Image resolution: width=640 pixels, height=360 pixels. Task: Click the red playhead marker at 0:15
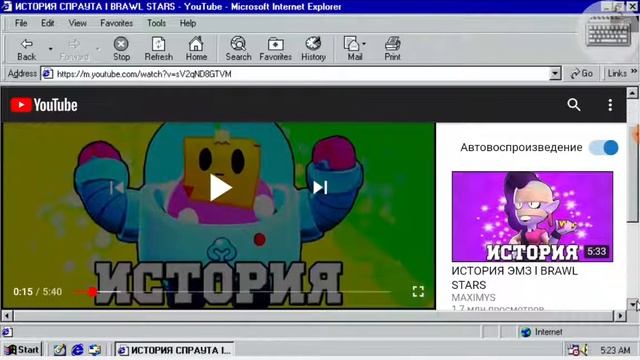tap(93, 292)
